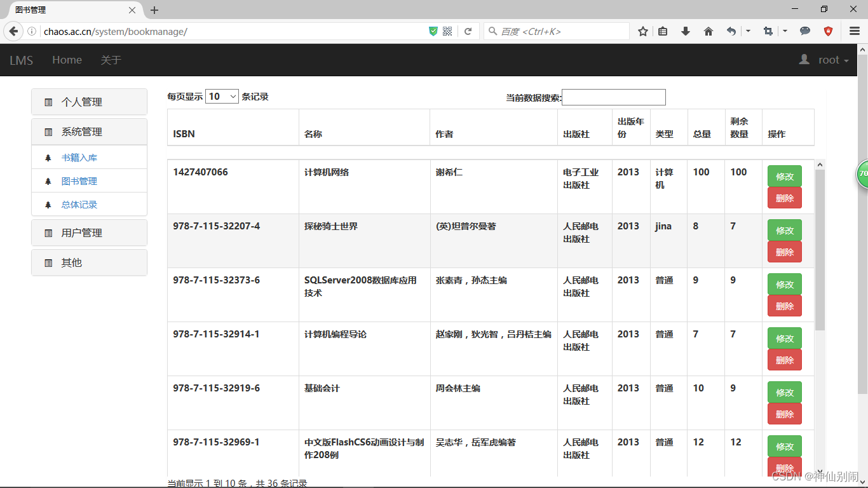Open the dropdown arrow next to undo icon

pyautogui.click(x=748, y=31)
